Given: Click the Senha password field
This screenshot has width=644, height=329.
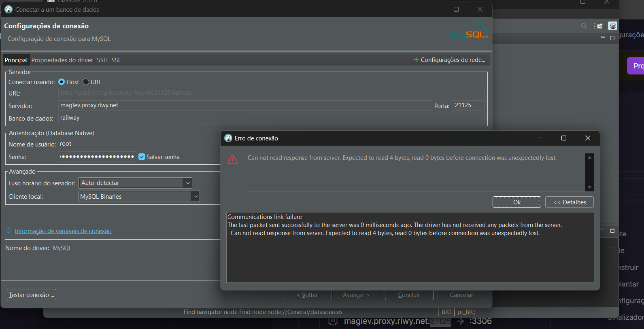Looking at the screenshot, I should [x=97, y=156].
